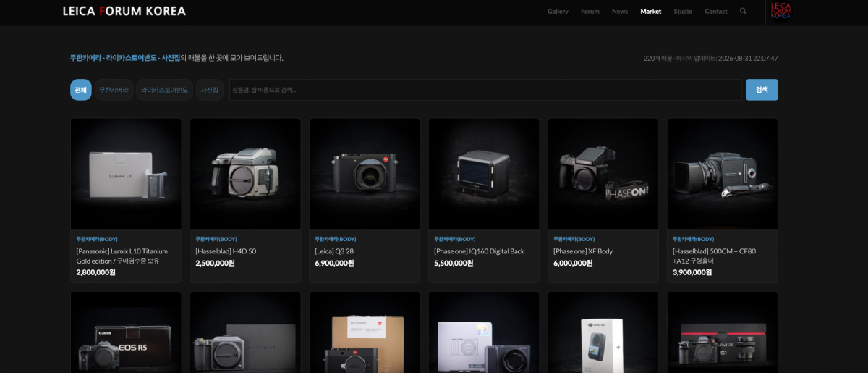Filter listings by 무한카메라 pill

click(114, 90)
